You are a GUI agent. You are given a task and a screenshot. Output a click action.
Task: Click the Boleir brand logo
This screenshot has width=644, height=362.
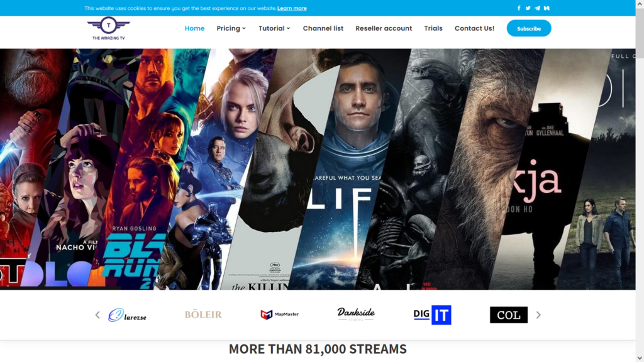(203, 314)
